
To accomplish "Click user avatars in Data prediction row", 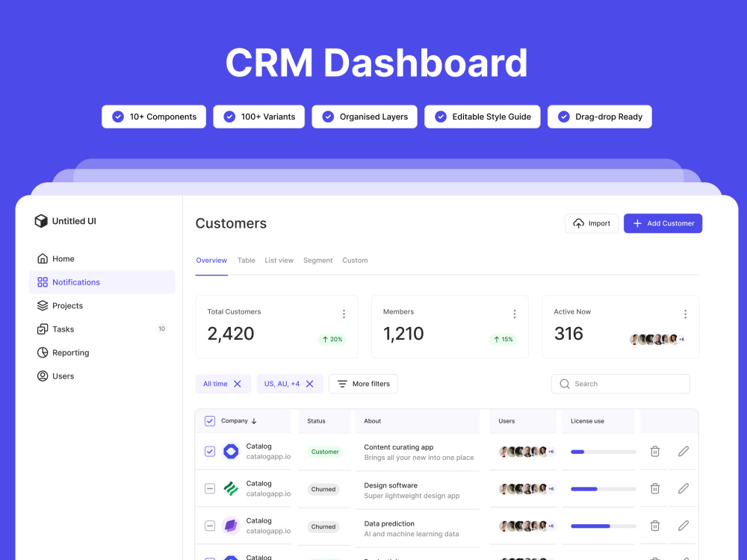I will pos(527,526).
